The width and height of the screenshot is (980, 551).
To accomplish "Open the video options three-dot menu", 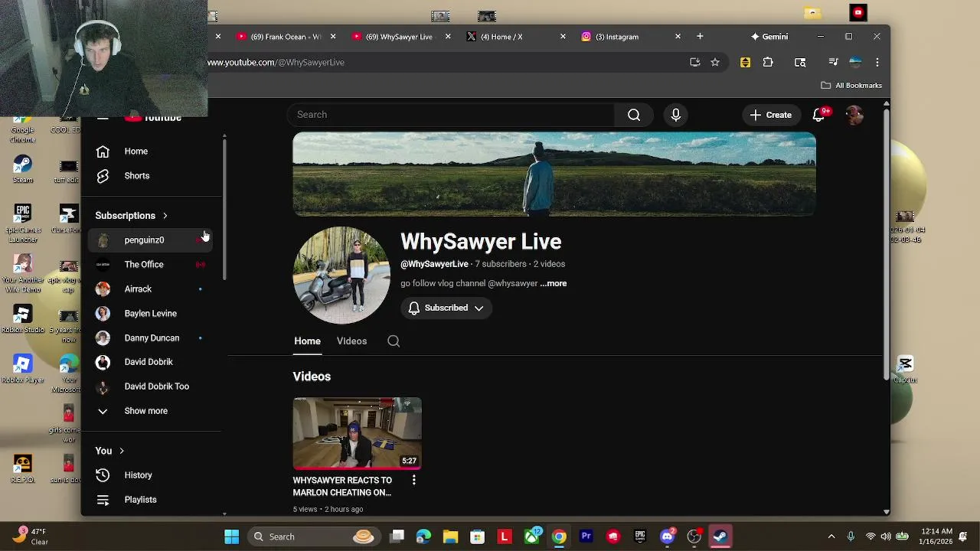I will click(x=413, y=480).
